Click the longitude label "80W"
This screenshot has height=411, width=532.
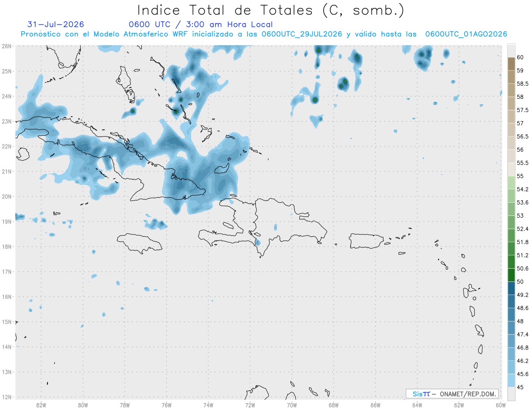click(x=83, y=405)
